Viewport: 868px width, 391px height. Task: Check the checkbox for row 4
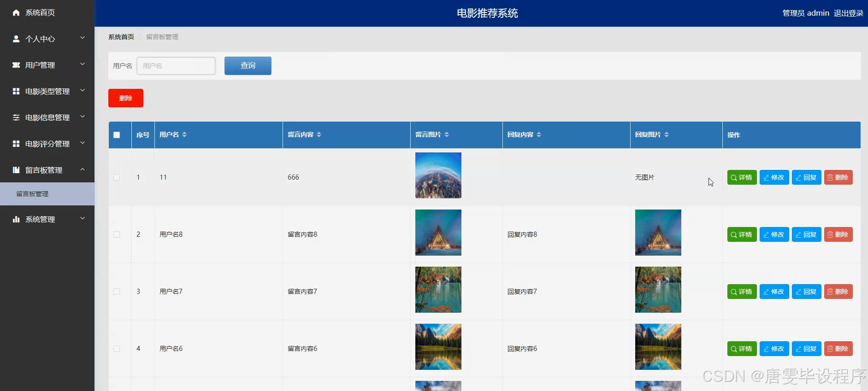(x=117, y=349)
